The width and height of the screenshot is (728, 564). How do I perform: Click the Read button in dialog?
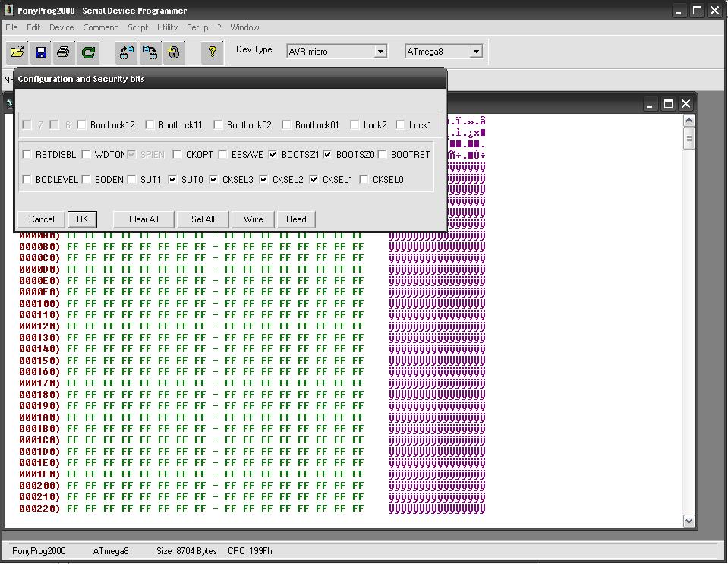click(x=296, y=219)
